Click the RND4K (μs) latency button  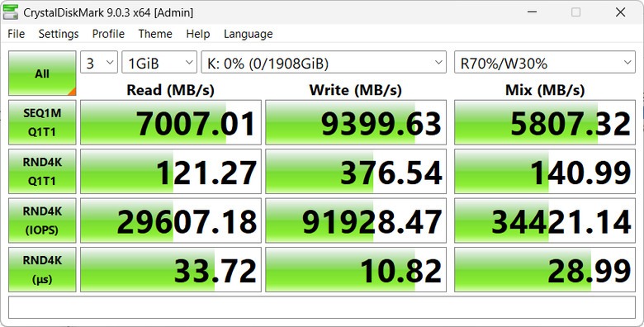point(42,269)
